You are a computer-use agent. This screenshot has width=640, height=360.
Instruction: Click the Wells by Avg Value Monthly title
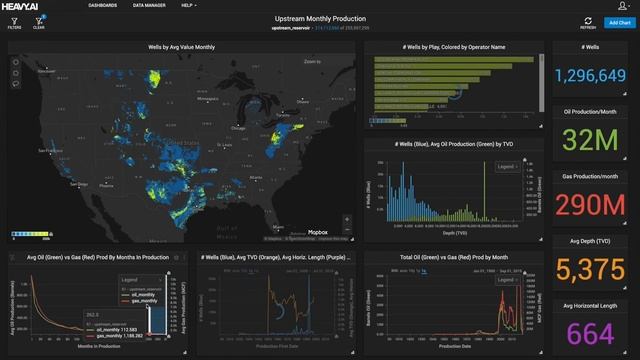[x=181, y=47]
